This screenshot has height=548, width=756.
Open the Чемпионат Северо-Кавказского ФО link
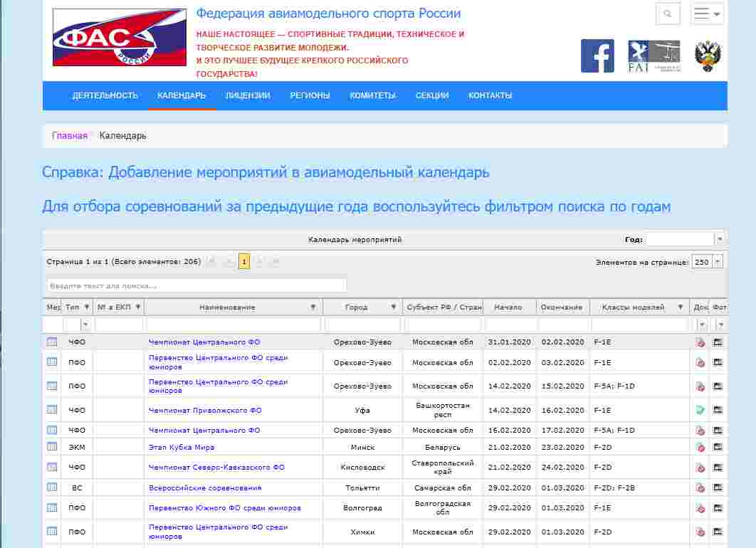[x=216, y=468]
